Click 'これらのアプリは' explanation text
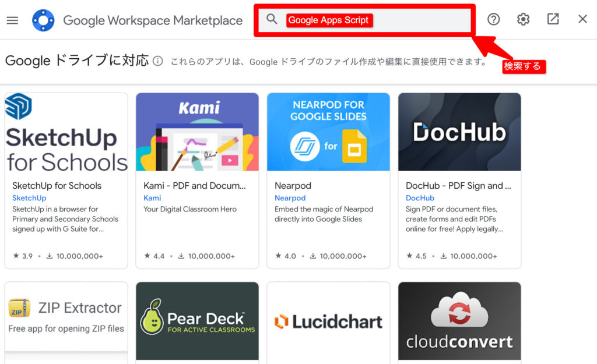597x364 pixels. pos(329,62)
